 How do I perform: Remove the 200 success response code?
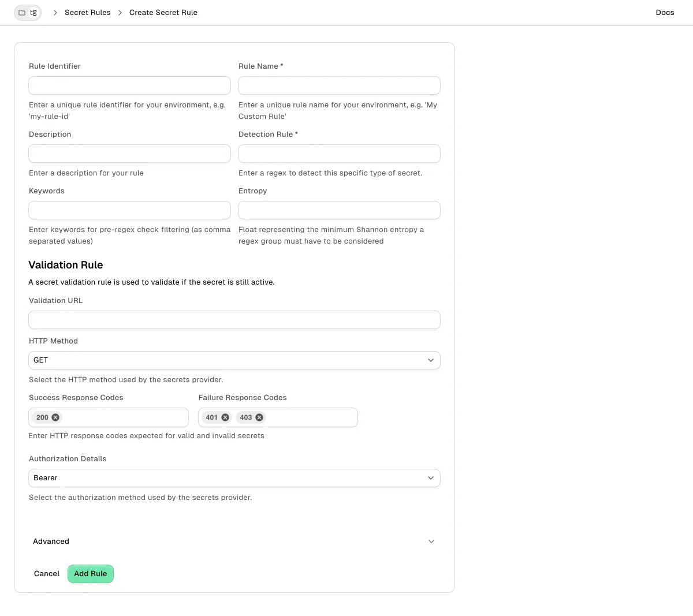[x=55, y=417]
